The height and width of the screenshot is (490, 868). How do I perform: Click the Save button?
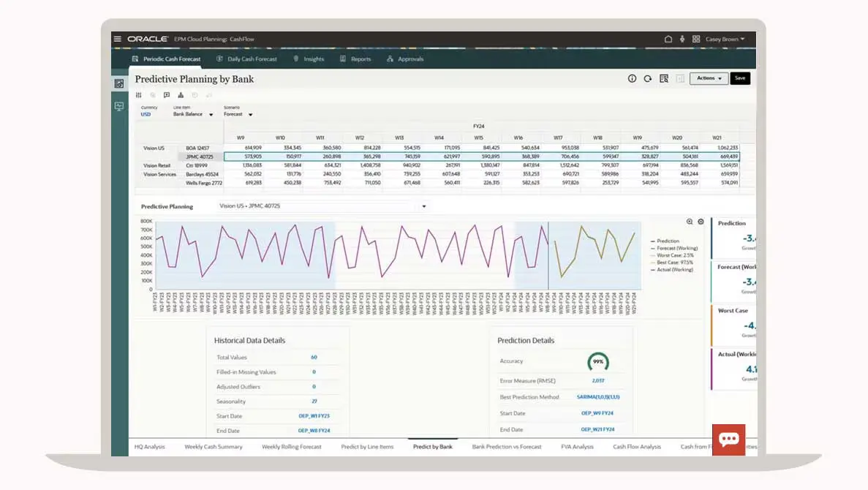pyautogui.click(x=740, y=78)
